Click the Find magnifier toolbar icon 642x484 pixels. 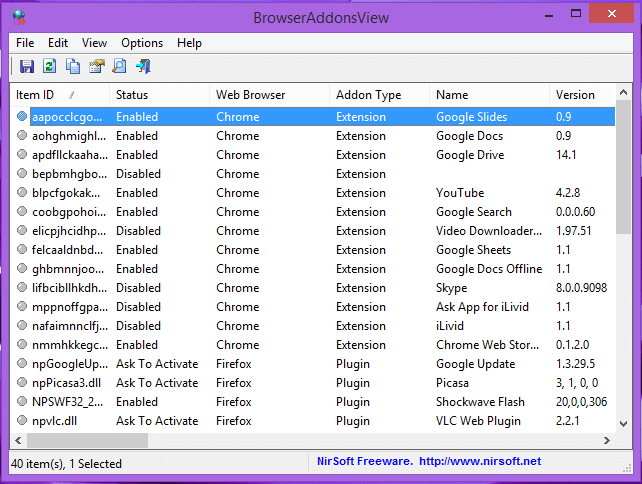pyautogui.click(x=120, y=66)
